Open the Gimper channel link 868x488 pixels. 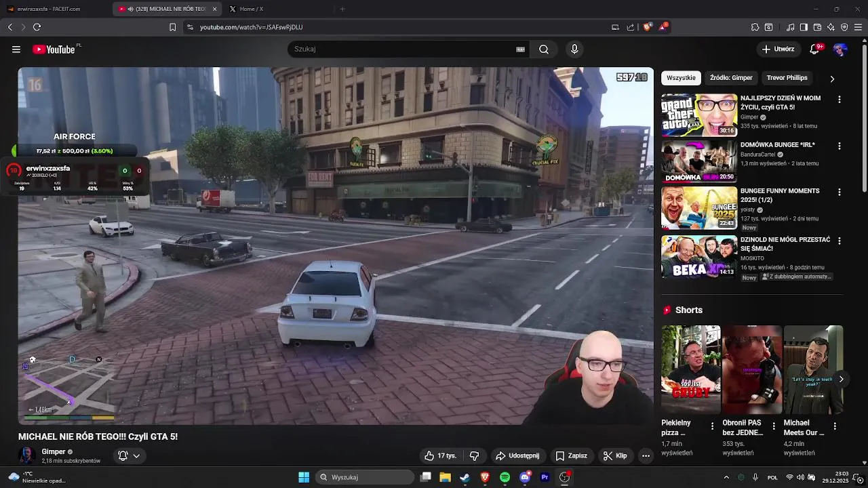click(x=54, y=451)
